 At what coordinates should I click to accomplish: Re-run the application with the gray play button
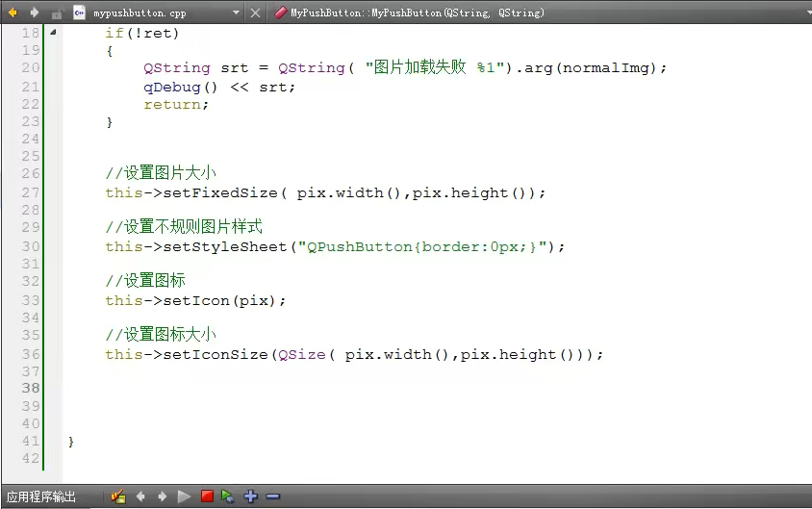184,496
